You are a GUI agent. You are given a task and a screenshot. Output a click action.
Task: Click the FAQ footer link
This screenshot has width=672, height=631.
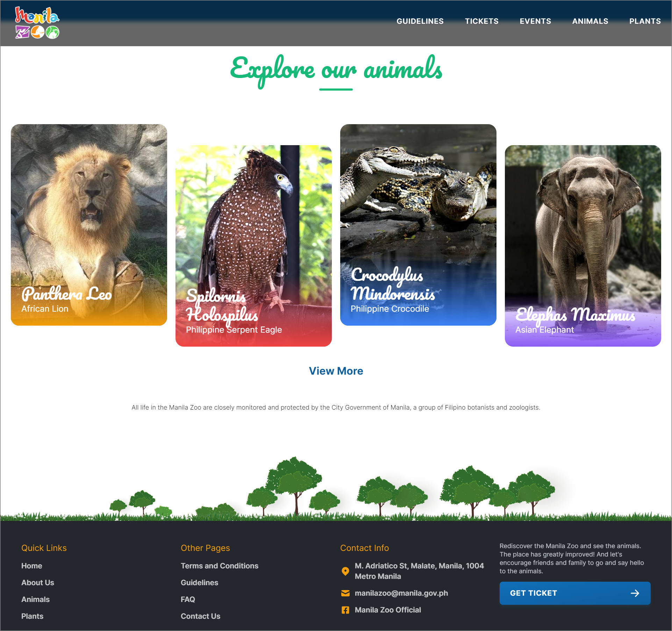pos(188,600)
